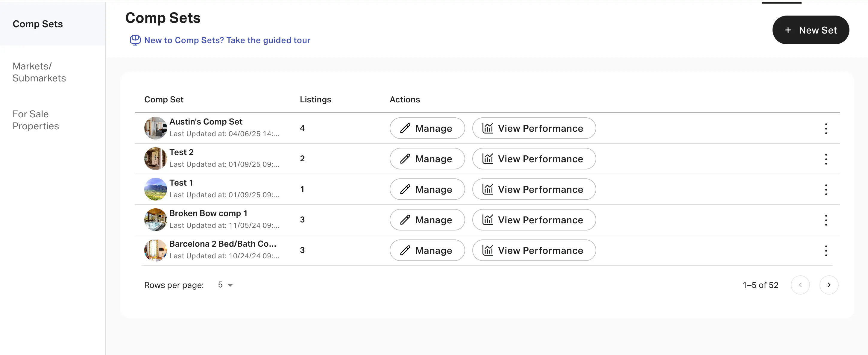The height and width of the screenshot is (355, 868).
Task: Open more options for Barcelona 2 Bed/Bath row
Action: click(x=825, y=251)
